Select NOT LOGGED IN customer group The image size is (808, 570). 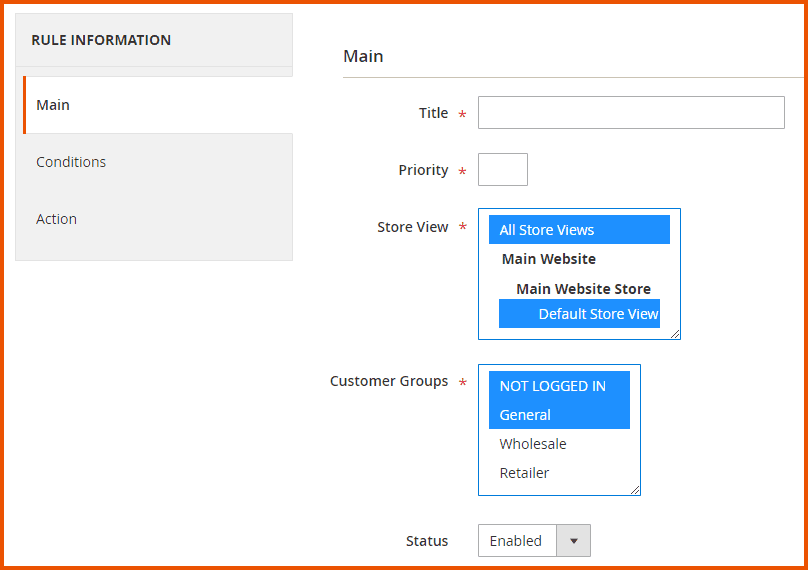pos(553,386)
